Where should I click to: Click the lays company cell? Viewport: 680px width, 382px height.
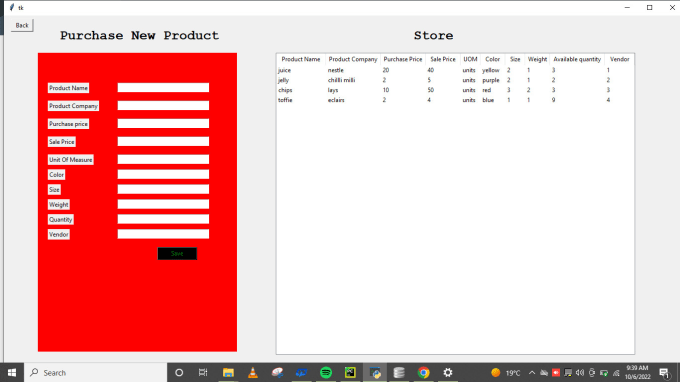tap(333, 90)
